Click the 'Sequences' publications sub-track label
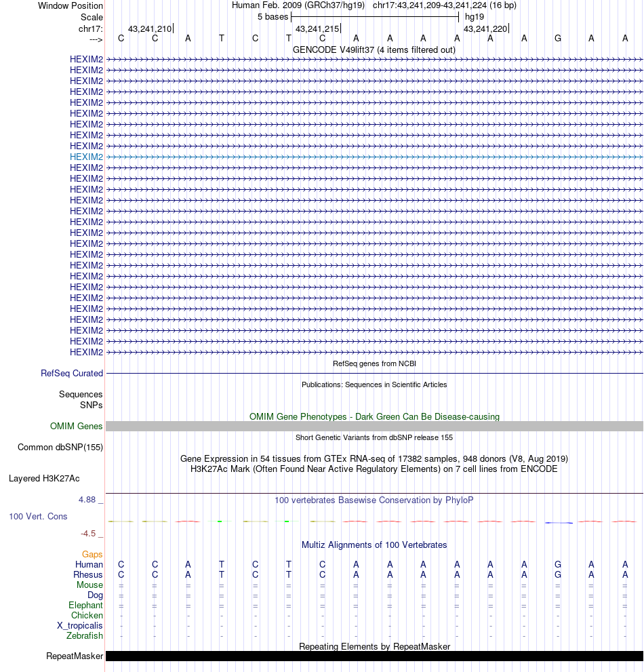Viewport: 644px width, 672px height. pos(81,394)
